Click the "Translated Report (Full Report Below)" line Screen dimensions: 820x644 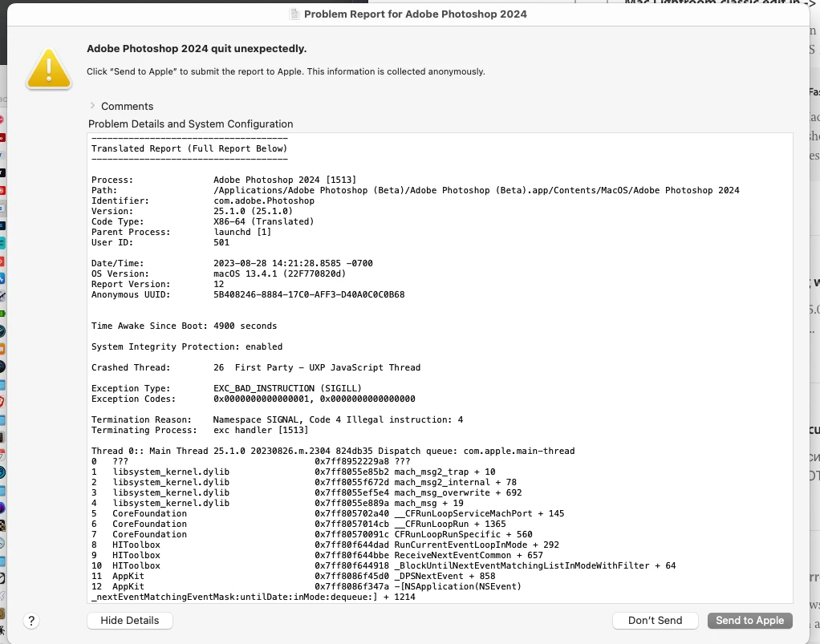point(189,148)
